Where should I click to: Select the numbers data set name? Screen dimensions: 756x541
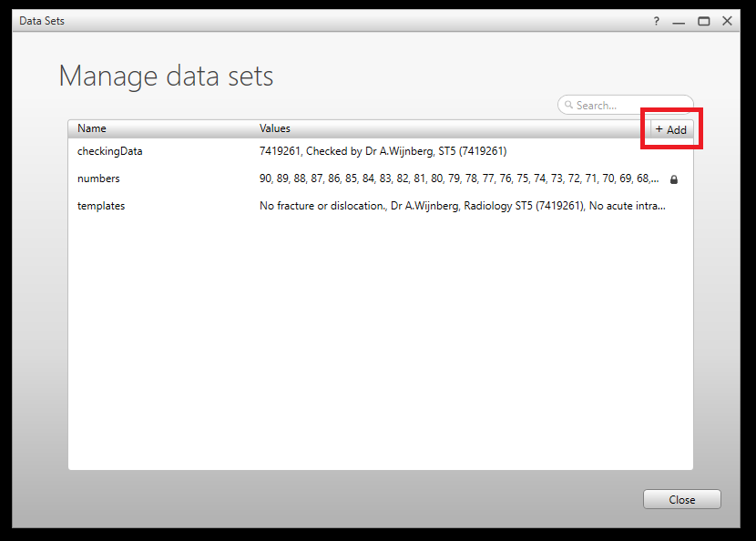tap(98, 179)
